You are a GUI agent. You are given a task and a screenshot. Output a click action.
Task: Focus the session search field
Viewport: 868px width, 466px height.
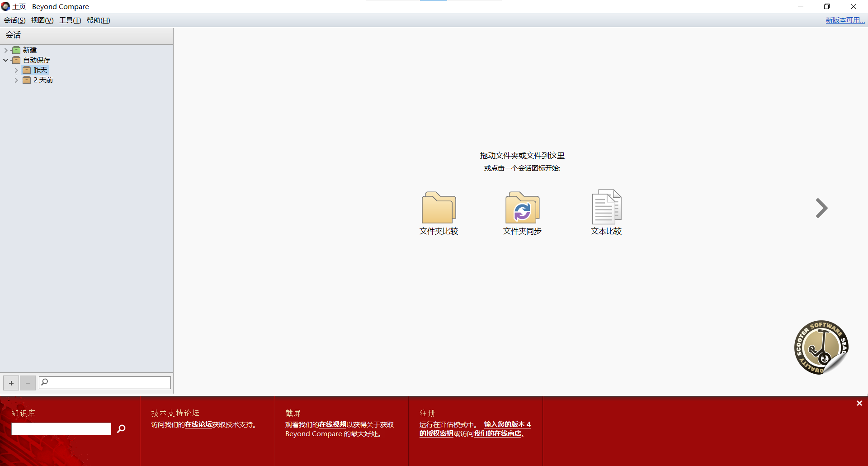pos(105,383)
